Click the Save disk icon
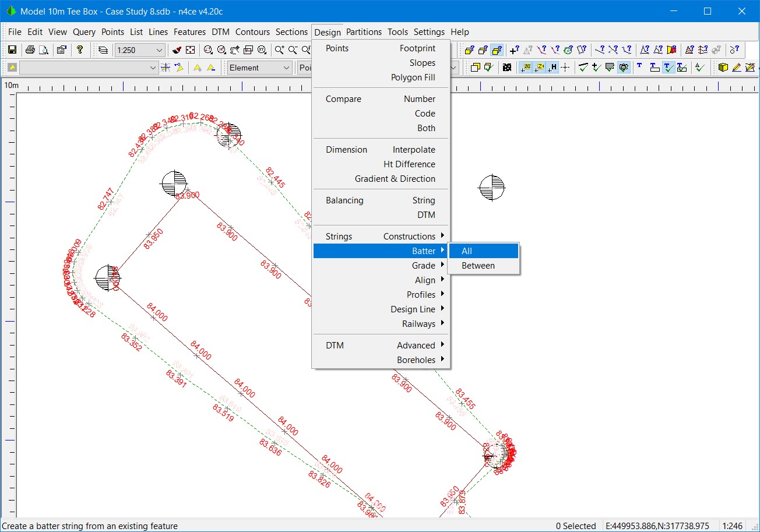760x532 pixels. click(12, 50)
